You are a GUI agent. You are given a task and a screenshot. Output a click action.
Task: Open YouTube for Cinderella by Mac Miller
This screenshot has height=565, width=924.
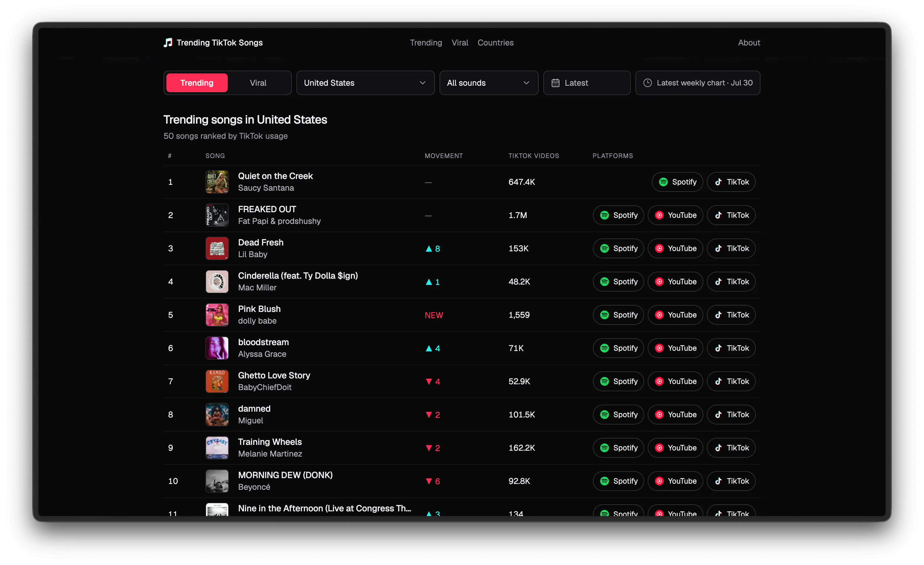(675, 281)
